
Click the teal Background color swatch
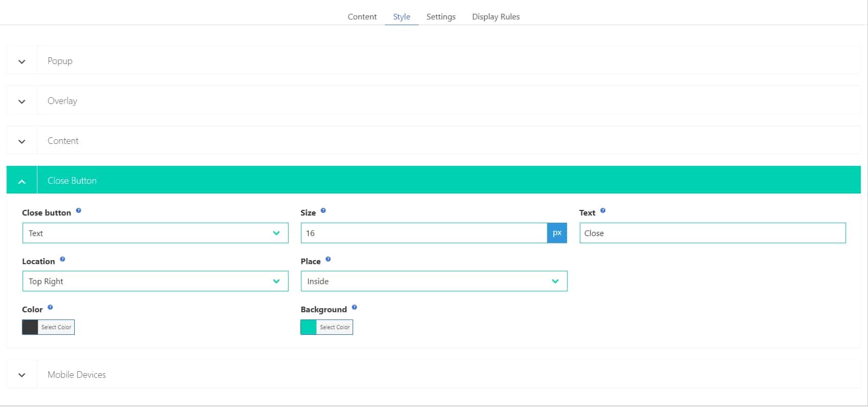pos(309,327)
